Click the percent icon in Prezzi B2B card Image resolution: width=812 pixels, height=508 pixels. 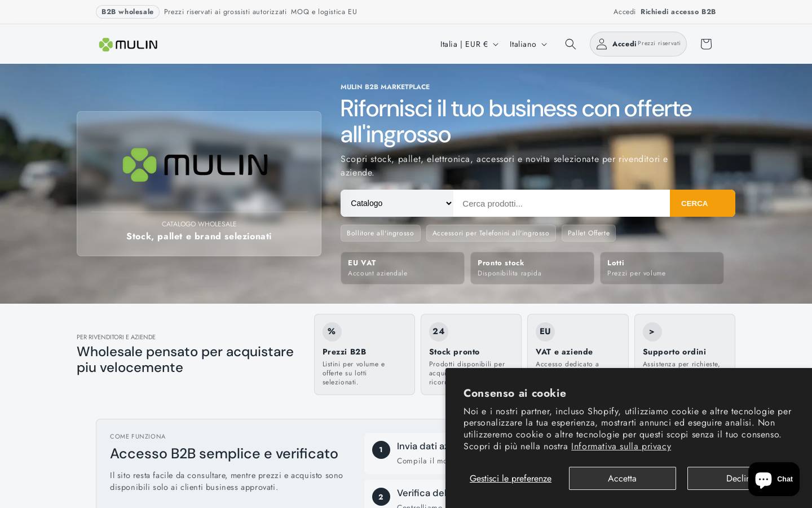click(332, 331)
